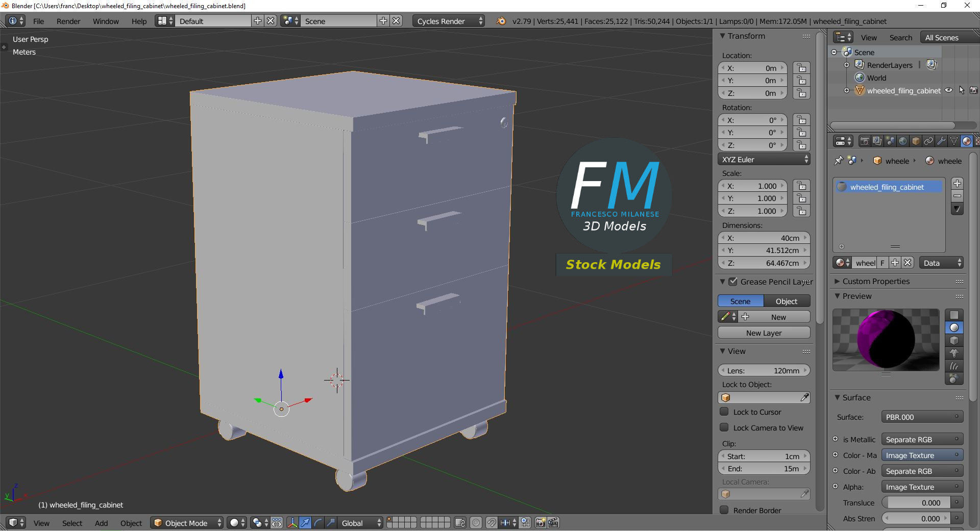Open the All Scenes outliner filter dropdown
This screenshot has width=980, height=531.
[949, 37]
